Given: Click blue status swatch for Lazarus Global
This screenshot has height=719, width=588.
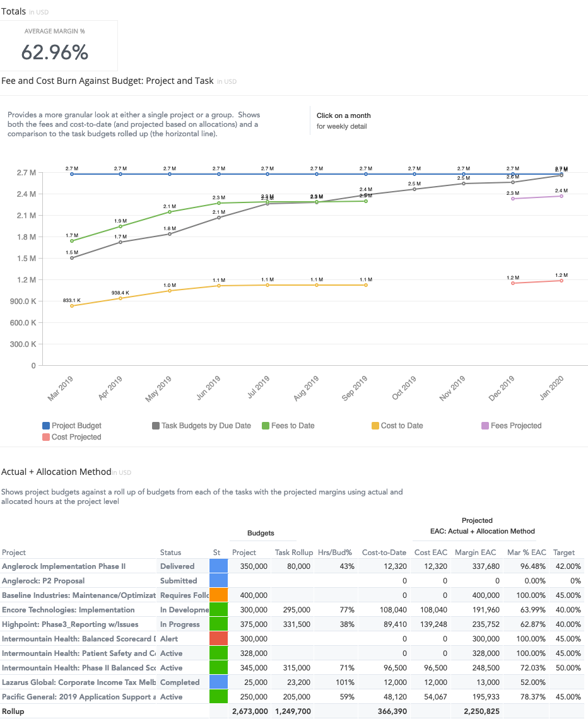Looking at the screenshot, I should click(x=219, y=682).
